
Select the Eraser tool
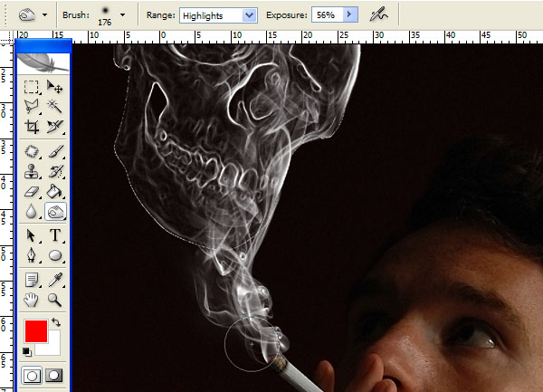[32, 192]
